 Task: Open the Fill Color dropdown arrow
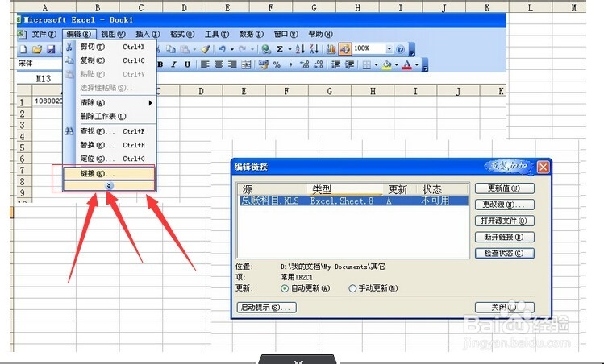click(396, 65)
